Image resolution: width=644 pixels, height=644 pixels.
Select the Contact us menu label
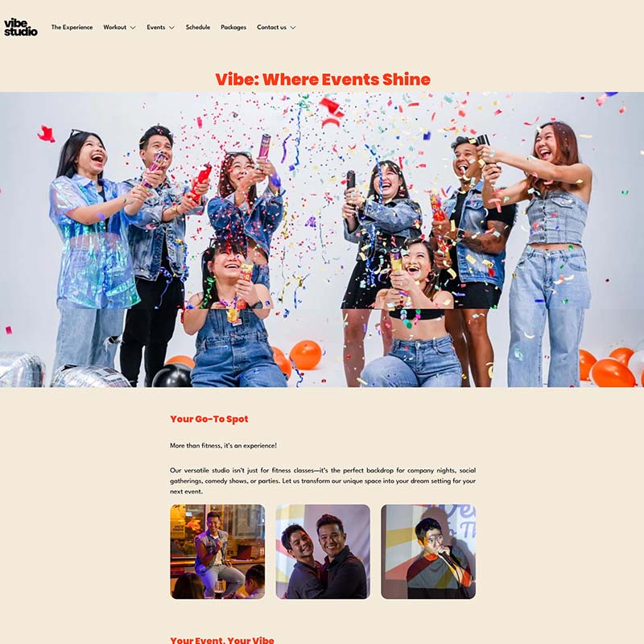coord(271,27)
